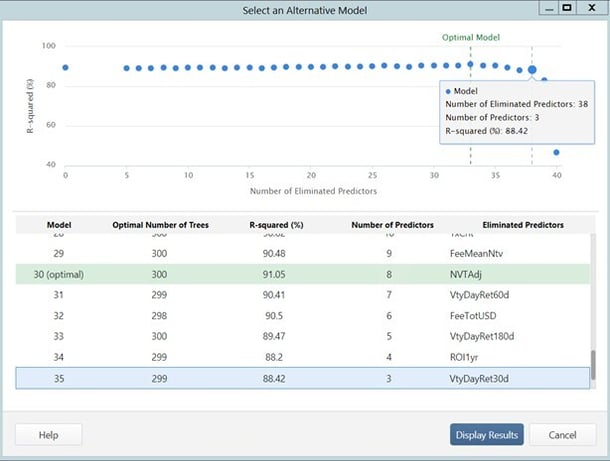Image resolution: width=610 pixels, height=461 pixels.
Task: Select the model 30 (optimal) row
Action: point(300,274)
